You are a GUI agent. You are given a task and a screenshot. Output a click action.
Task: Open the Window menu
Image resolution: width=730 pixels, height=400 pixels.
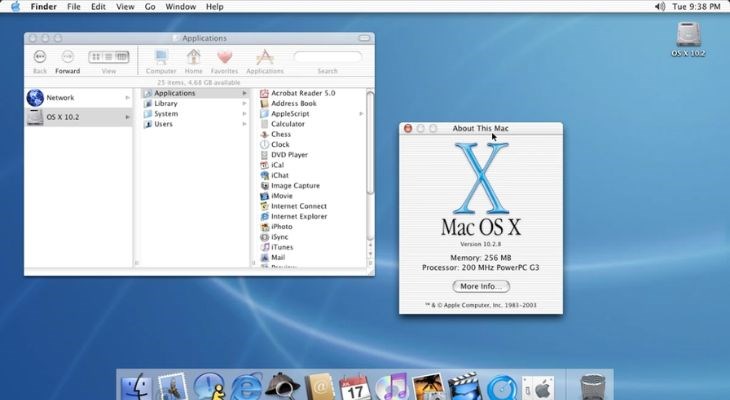(x=181, y=7)
